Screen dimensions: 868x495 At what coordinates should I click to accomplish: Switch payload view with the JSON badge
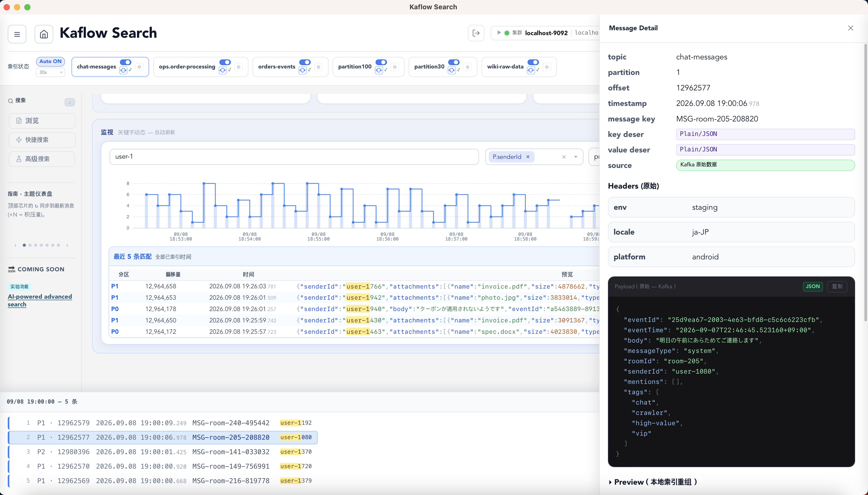(813, 286)
